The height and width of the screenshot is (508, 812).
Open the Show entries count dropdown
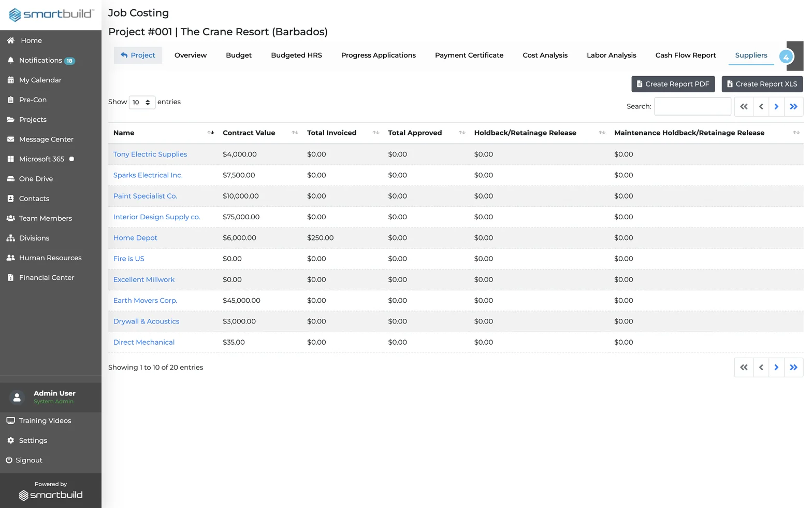pos(142,102)
